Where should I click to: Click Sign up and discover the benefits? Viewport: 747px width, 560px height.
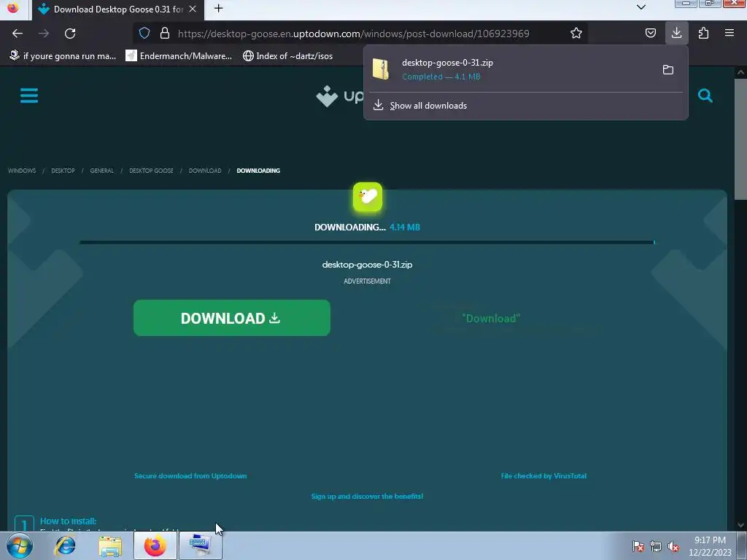pos(368,496)
